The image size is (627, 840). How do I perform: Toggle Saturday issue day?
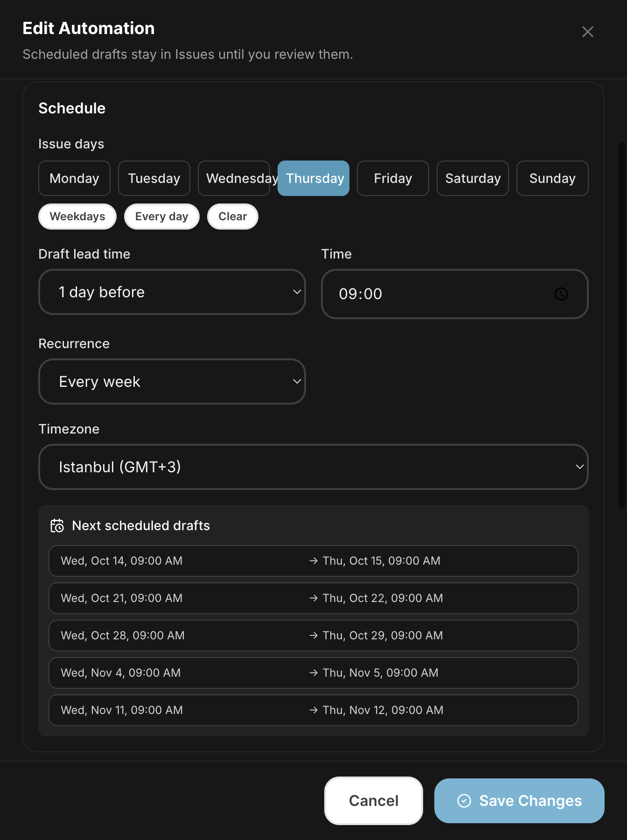point(473,178)
